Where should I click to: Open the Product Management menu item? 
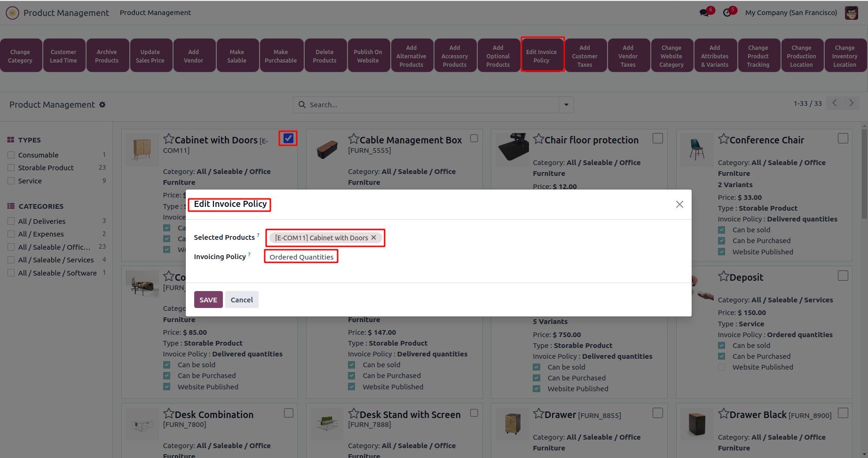155,13
